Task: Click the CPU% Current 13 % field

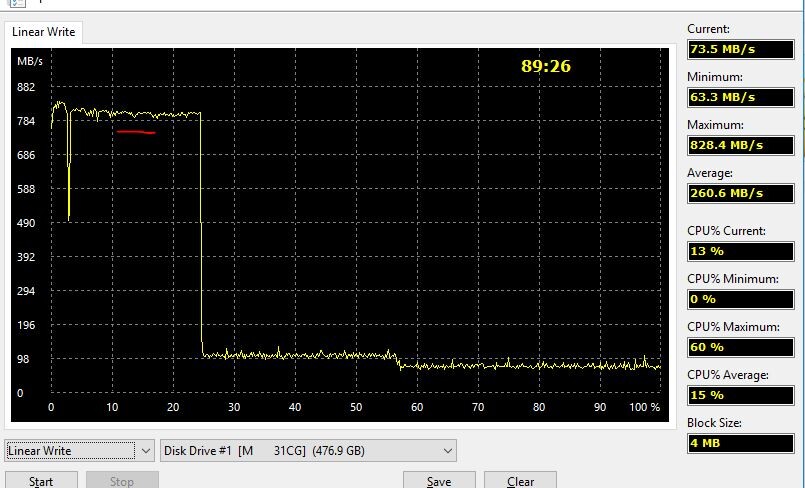Action: click(740, 251)
